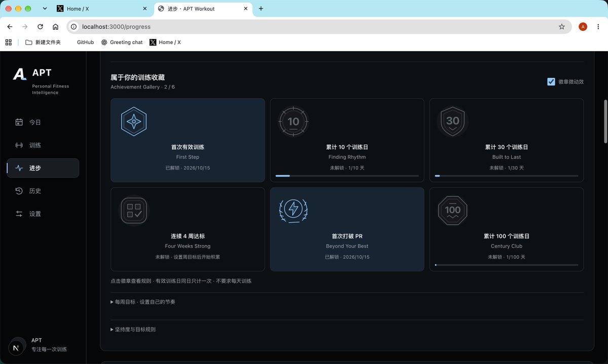Click the 属于你的训练收藏 heading
Image resolution: width=608 pixels, height=364 pixels.
coord(138,77)
